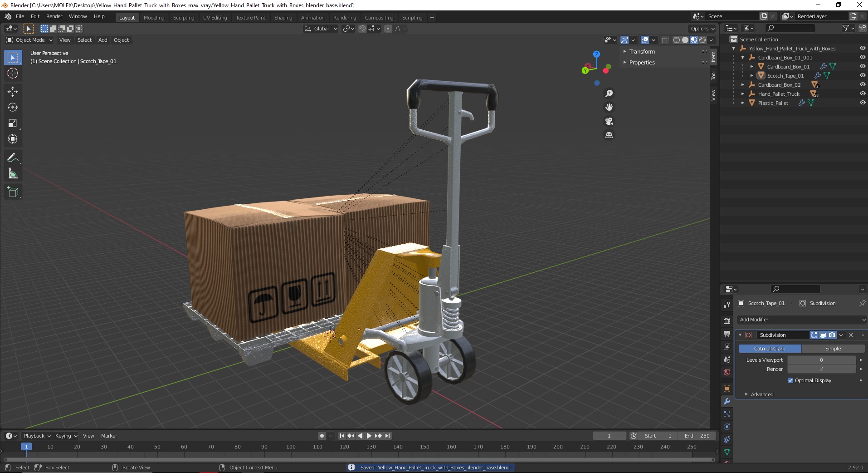The height and width of the screenshot is (473, 868).
Task: Toggle auto keying record button
Action: [x=322, y=436]
